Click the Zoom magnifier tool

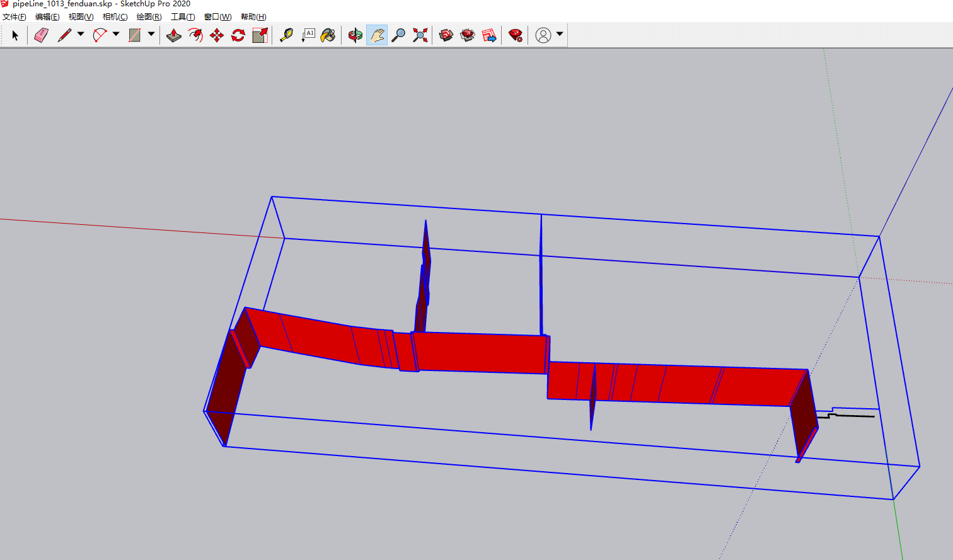point(398,35)
